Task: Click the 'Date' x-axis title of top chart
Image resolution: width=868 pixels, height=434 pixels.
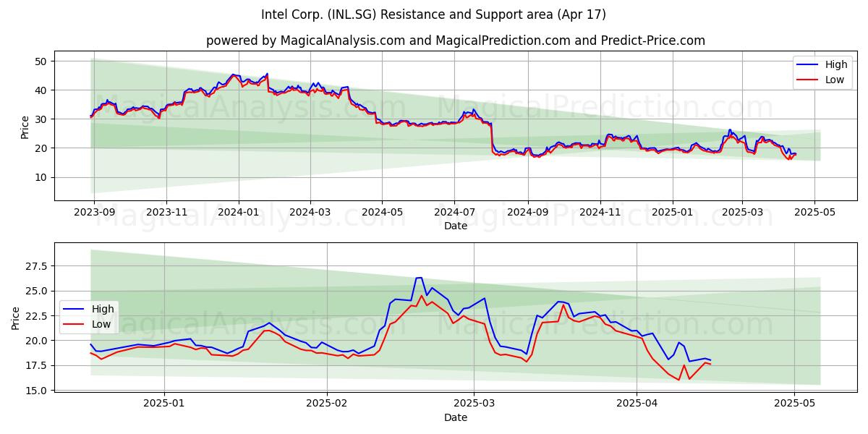Action: tap(456, 226)
